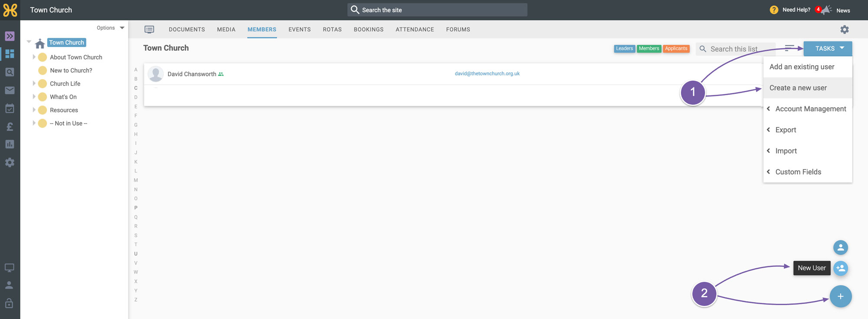Filter list by Members tag
Viewport: 868px width, 319px height.
click(x=649, y=49)
